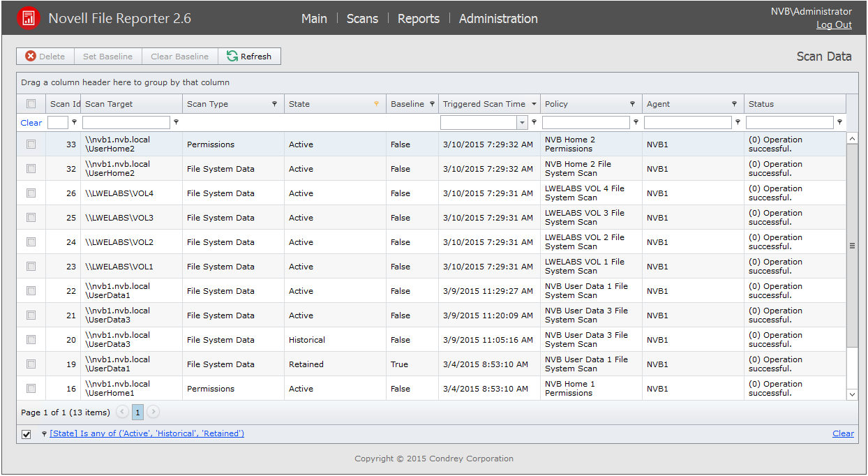Click the Triggered Scan Time header sort arrow

pyautogui.click(x=534, y=104)
